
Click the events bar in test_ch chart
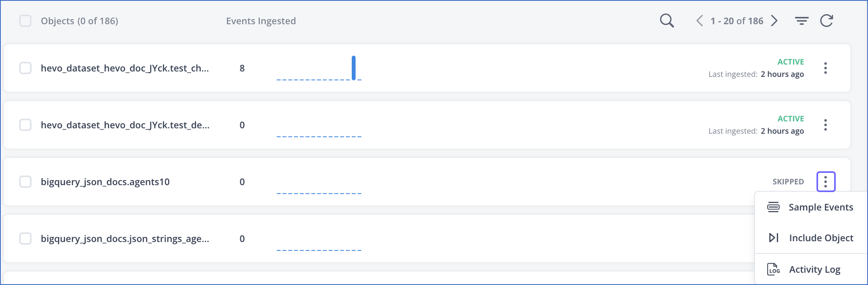click(x=354, y=68)
